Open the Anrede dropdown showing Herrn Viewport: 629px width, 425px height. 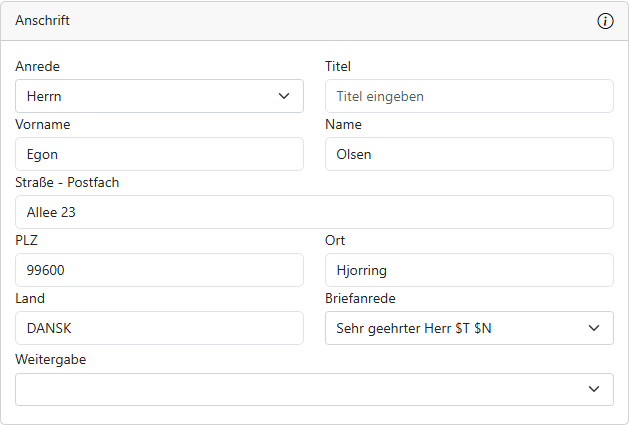pyautogui.click(x=150, y=97)
